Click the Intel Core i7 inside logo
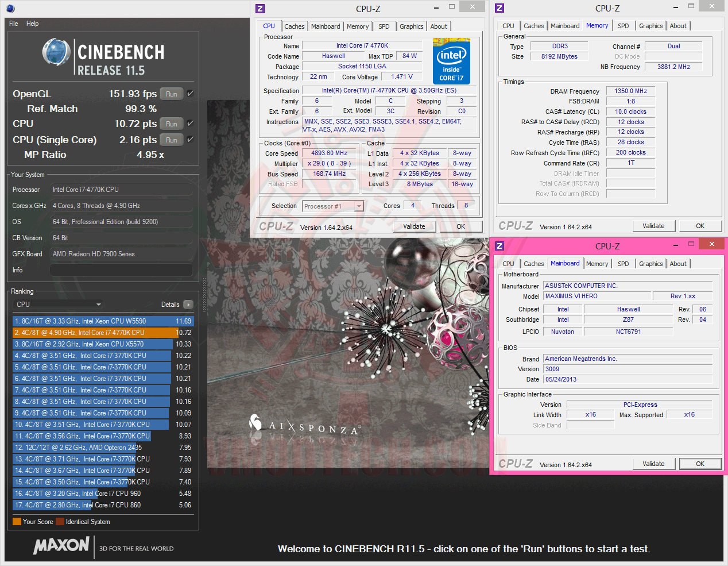Viewport: 728px width, 566px height. click(x=451, y=61)
